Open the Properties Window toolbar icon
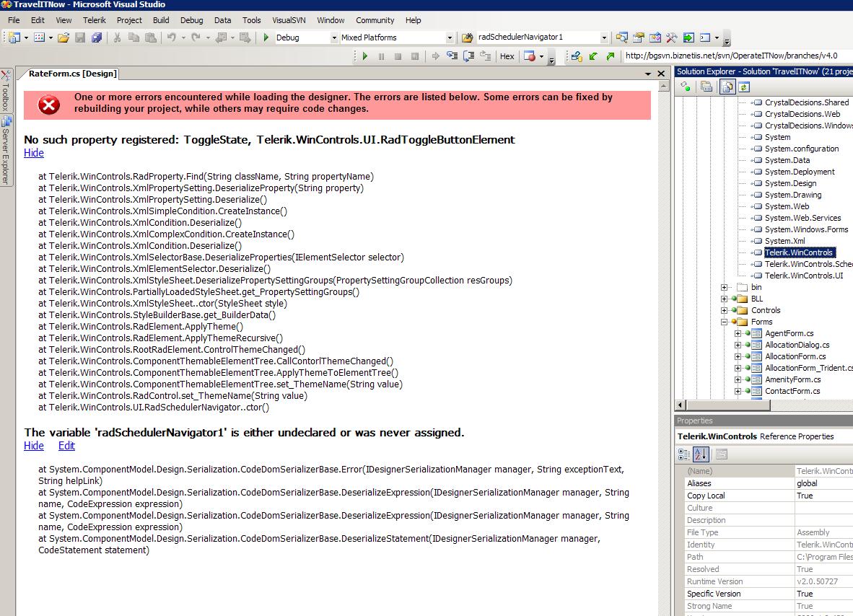 coord(639,38)
